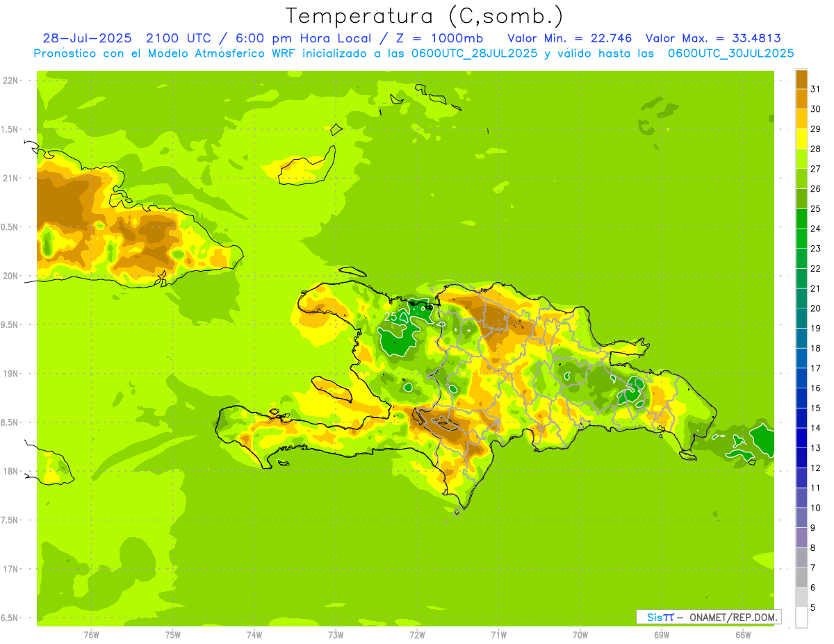Click the brown legend swatch above 31
Screen dimensions: 834x644
point(801,79)
